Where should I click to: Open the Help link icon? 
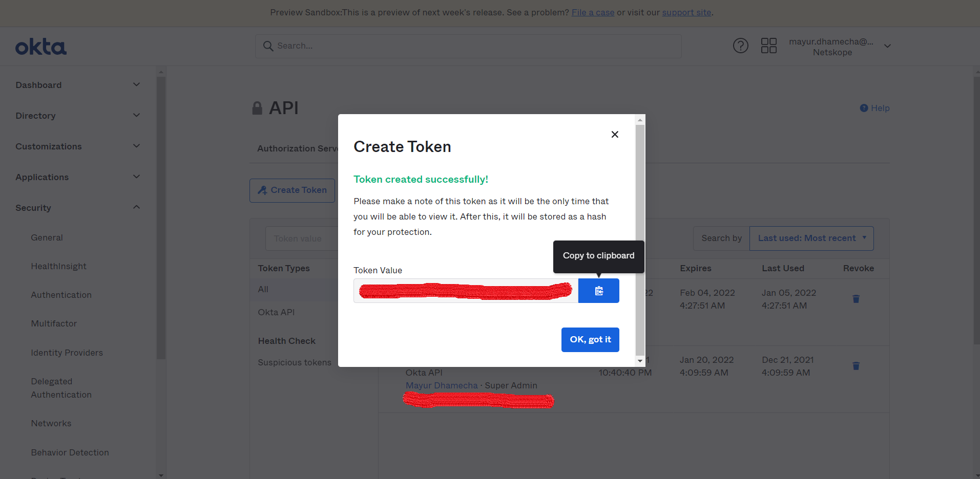coord(864,108)
